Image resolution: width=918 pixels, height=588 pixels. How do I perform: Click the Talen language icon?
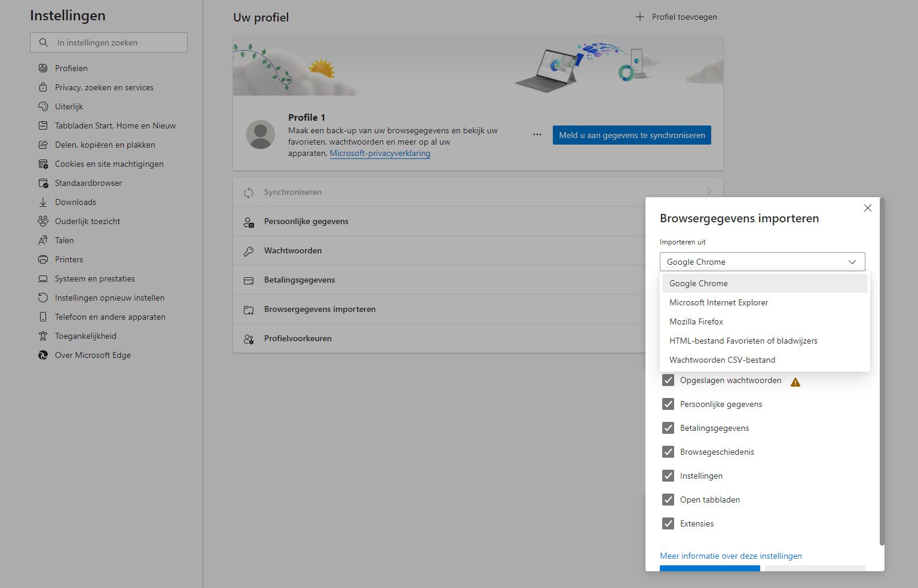(43, 240)
